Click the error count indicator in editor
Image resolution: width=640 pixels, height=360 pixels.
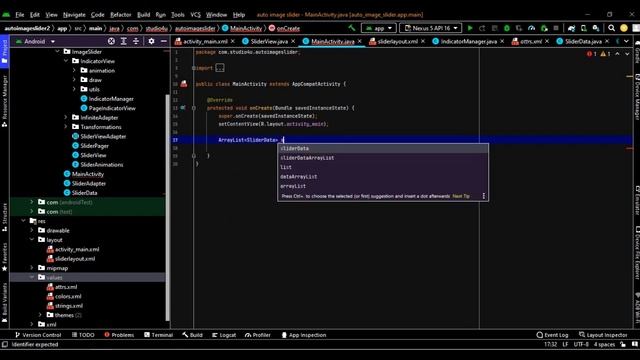pyautogui.click(x=591, y=54)
